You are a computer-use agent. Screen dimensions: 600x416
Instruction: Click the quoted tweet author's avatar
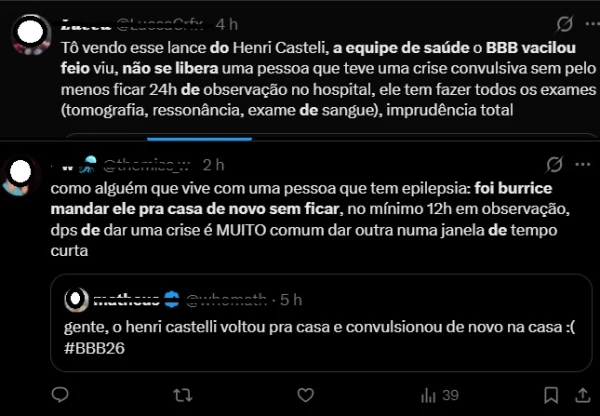click(73, 298)
